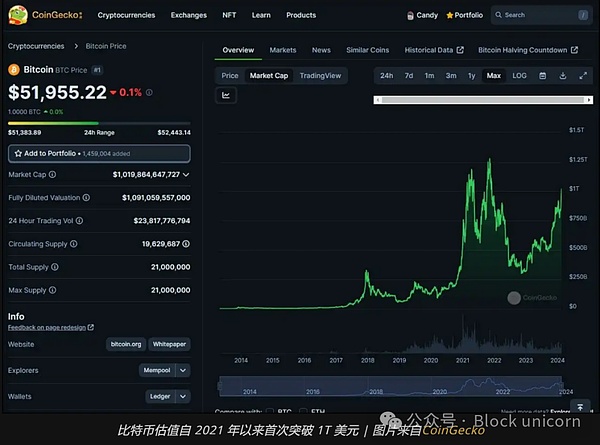Open the Whitepaper link
The width and height of the screenshot is (600, 445).
click(169, 344)
